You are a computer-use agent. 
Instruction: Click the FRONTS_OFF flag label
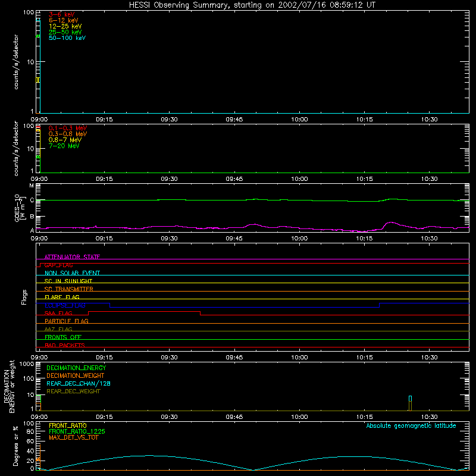click(63, 337)
